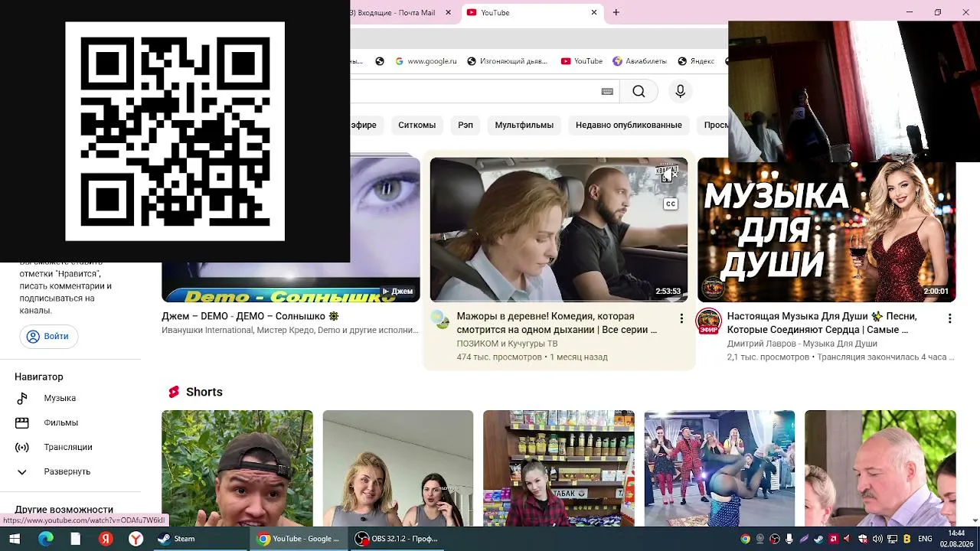Open Трансляции in the Навигатор sidebar

(68, 447)
